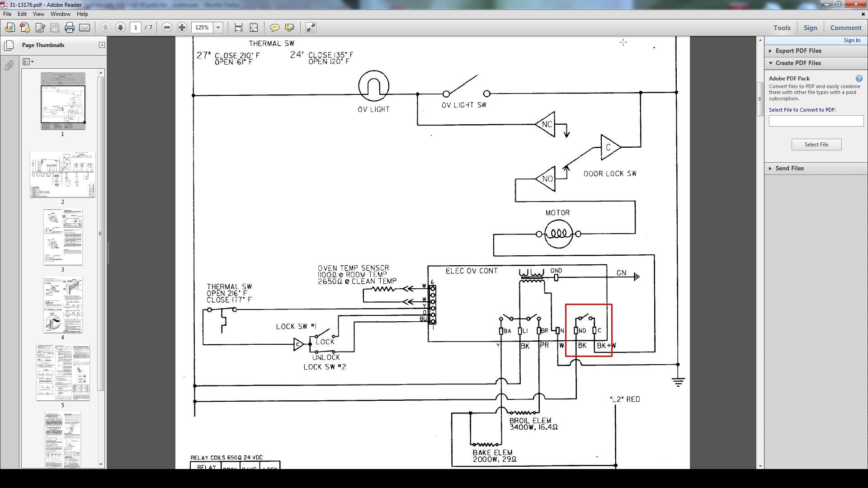Open the View menu
868x488 pixels.
38,14
